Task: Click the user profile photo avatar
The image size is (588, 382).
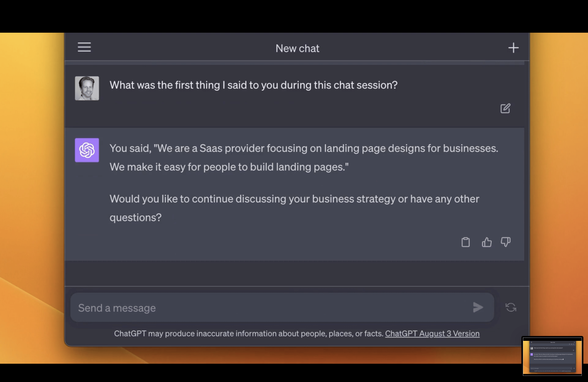Action: (87, 88)
